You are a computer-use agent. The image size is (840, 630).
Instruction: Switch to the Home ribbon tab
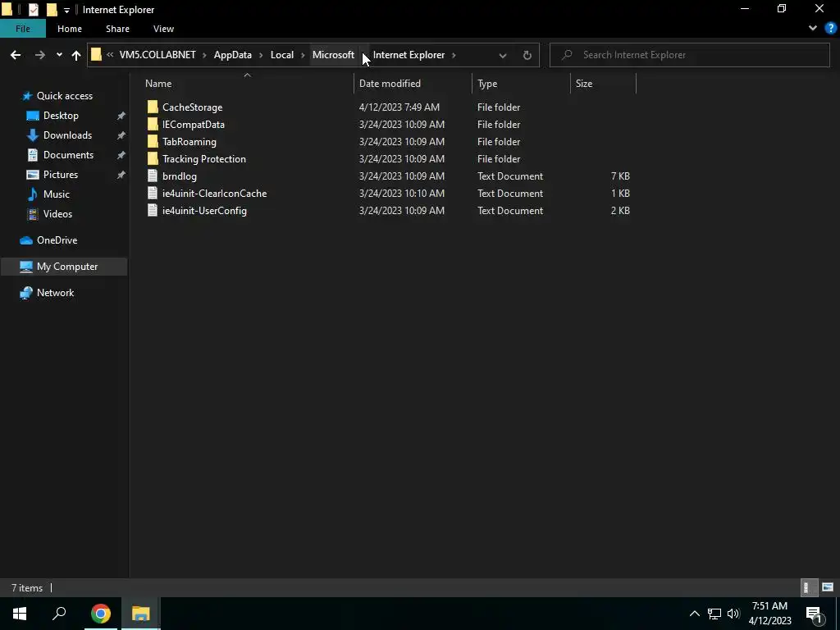70,29
